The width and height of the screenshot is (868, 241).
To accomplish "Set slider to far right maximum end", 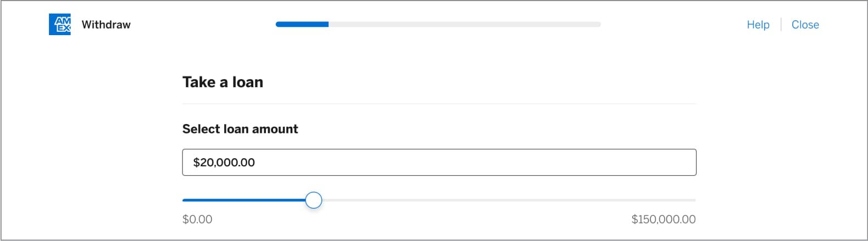I will [x=694, y=200].
